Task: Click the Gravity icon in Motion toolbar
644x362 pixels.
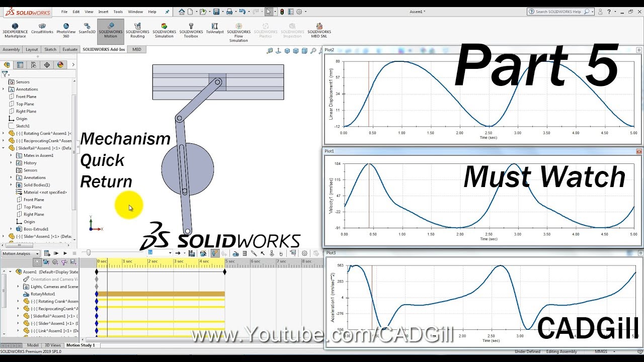Action: pos(281,253)
